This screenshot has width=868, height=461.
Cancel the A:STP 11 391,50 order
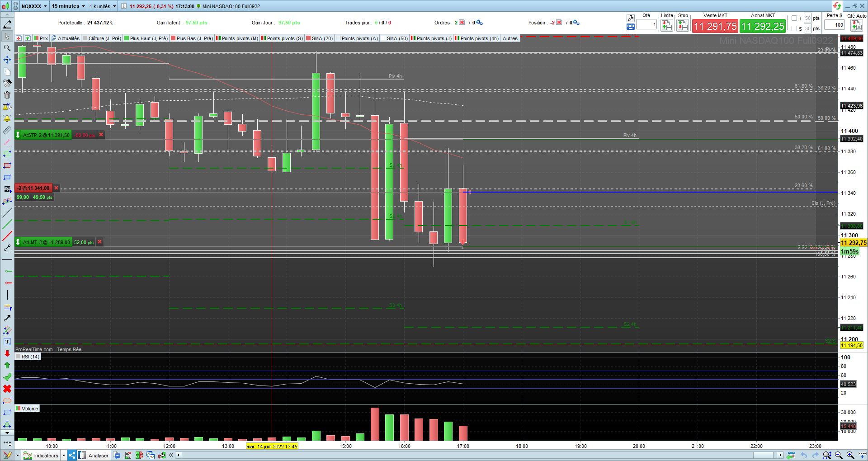click(x=101, y=135)
